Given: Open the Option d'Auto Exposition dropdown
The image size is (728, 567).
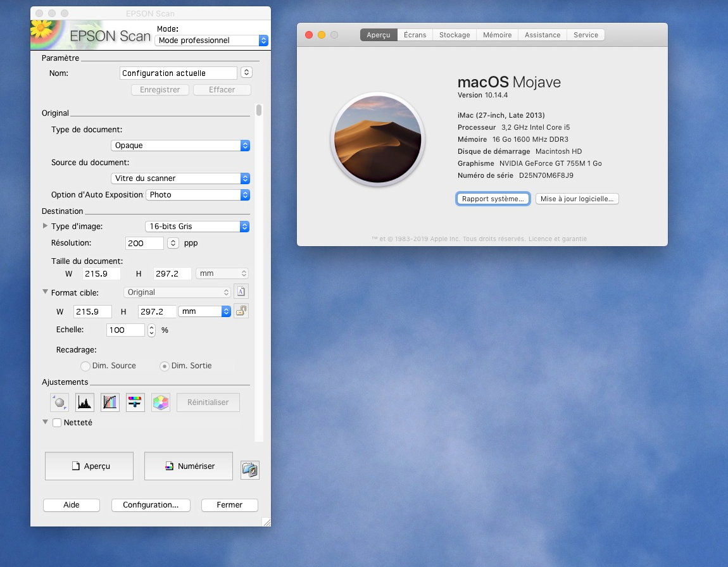Looking at the screenshot, I should (198, 195).
